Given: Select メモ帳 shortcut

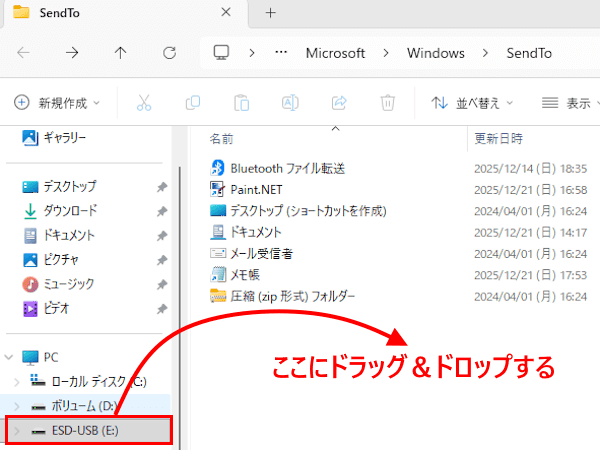Looking at the screenshot, I should pyautogui.click(x=235, y=275).
